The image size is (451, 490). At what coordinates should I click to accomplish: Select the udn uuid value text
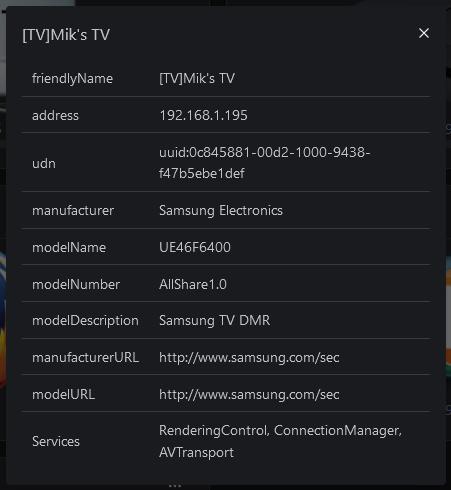[x=265, y=163]
